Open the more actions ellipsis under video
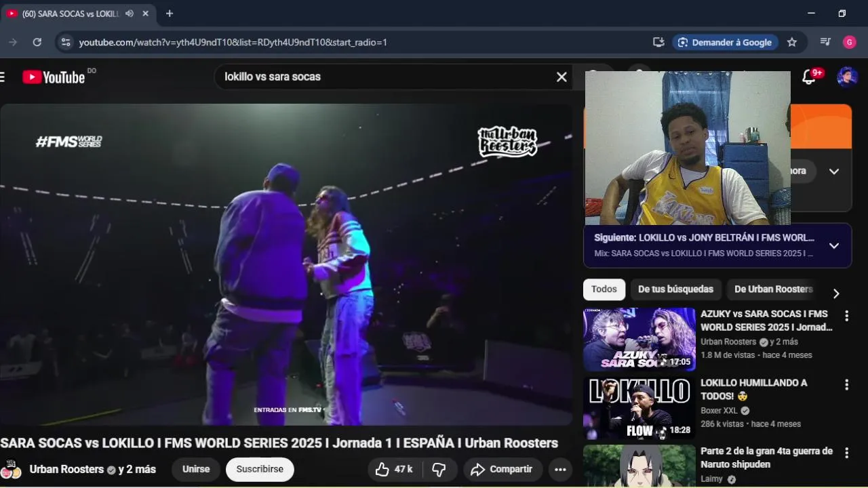This screenshot has width=868, height=488. [560, 469]
